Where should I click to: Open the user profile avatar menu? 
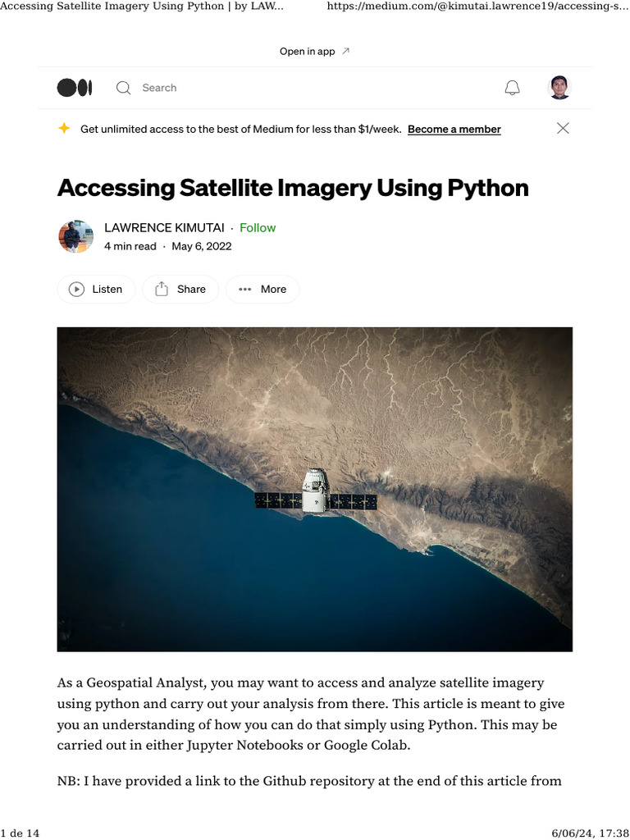(x=559, y=87)
